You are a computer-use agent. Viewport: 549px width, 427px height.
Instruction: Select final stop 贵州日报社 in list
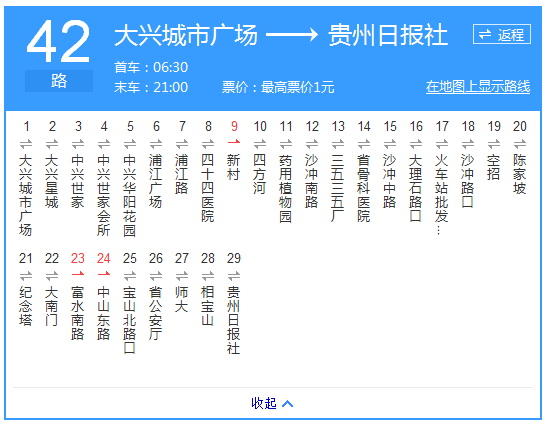pyautogui.click(x=234, y=320)
